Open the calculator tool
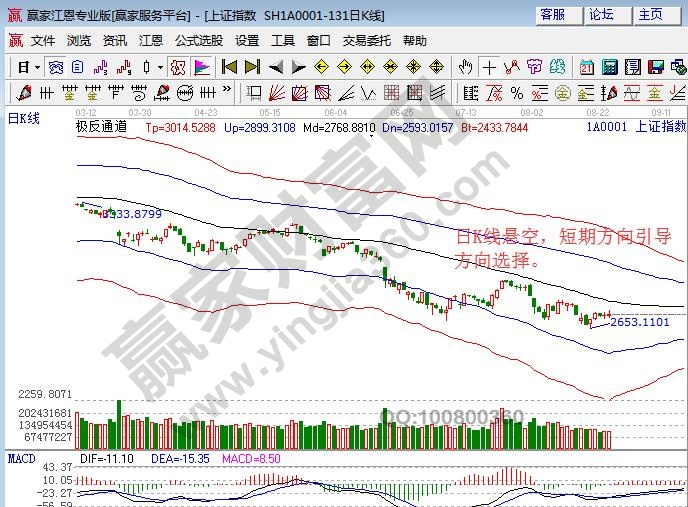Viewport: 688px width, 507px height. 608,67
